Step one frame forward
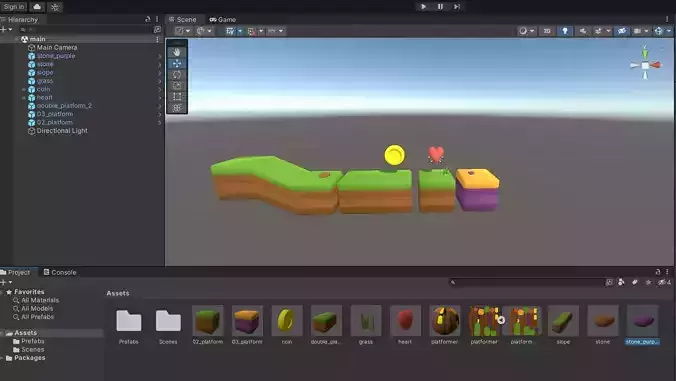Screen dimensions: 676x381 [x=457, y=6]
